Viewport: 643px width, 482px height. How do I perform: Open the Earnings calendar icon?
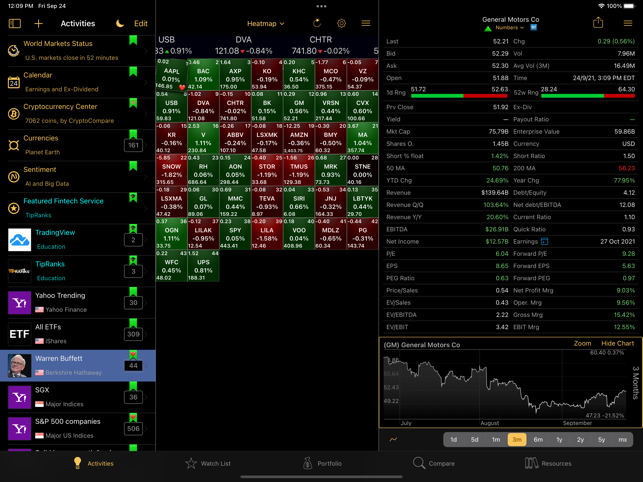click(544, 241)
